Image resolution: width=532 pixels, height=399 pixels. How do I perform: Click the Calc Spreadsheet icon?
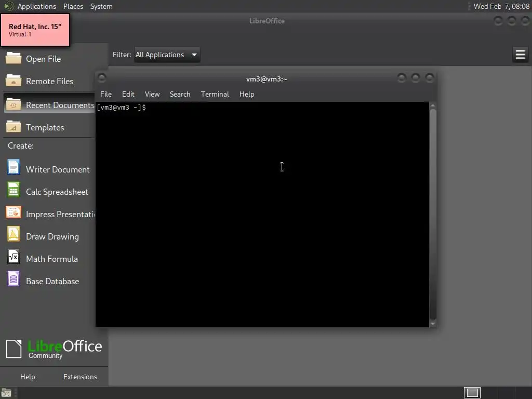pos(13,190)
